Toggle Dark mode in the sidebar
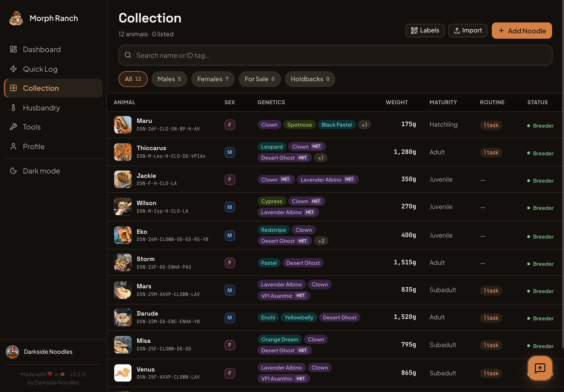 pyautogui.click(x=53, y=171)
